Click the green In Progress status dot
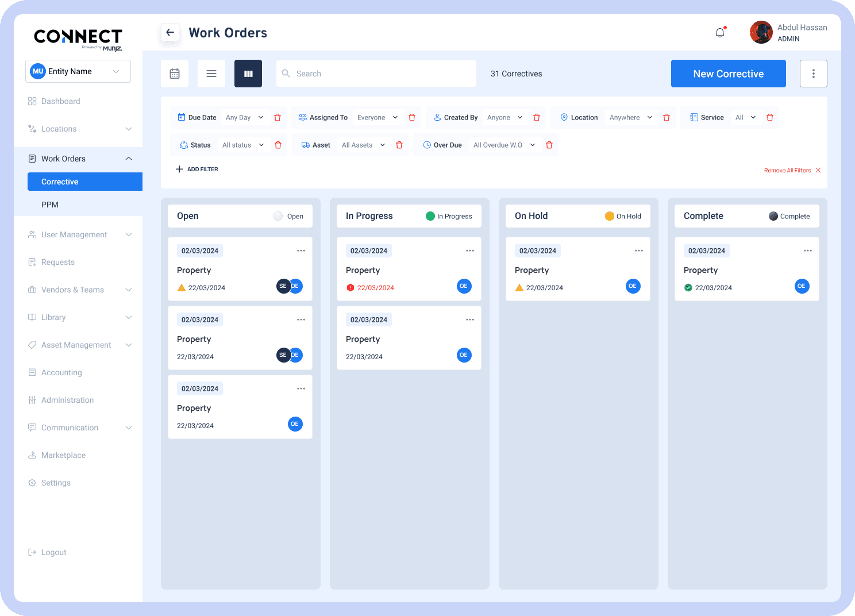The image size is (855, 616). tap(430, 215)
